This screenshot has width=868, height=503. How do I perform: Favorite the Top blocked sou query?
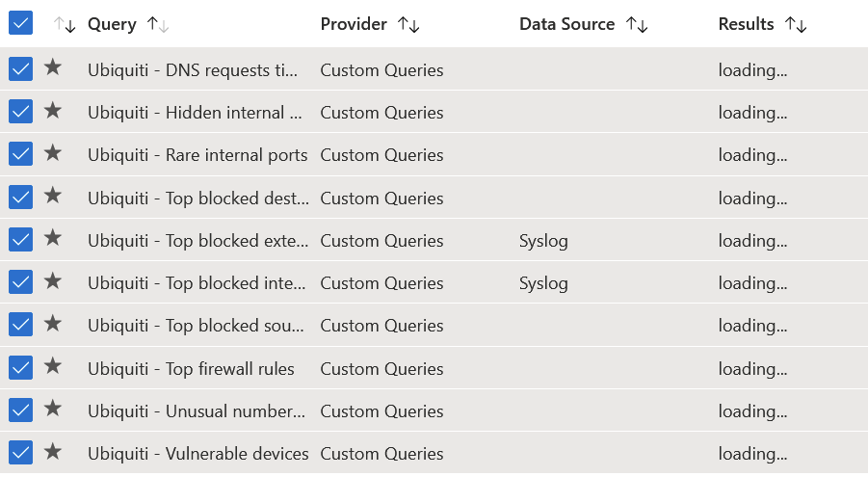53,324
